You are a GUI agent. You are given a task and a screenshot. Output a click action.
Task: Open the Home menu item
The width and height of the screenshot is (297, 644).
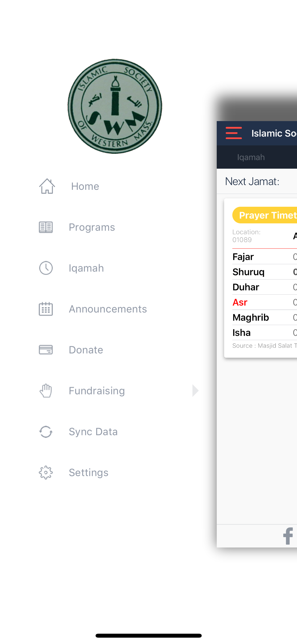coord(85,186)
